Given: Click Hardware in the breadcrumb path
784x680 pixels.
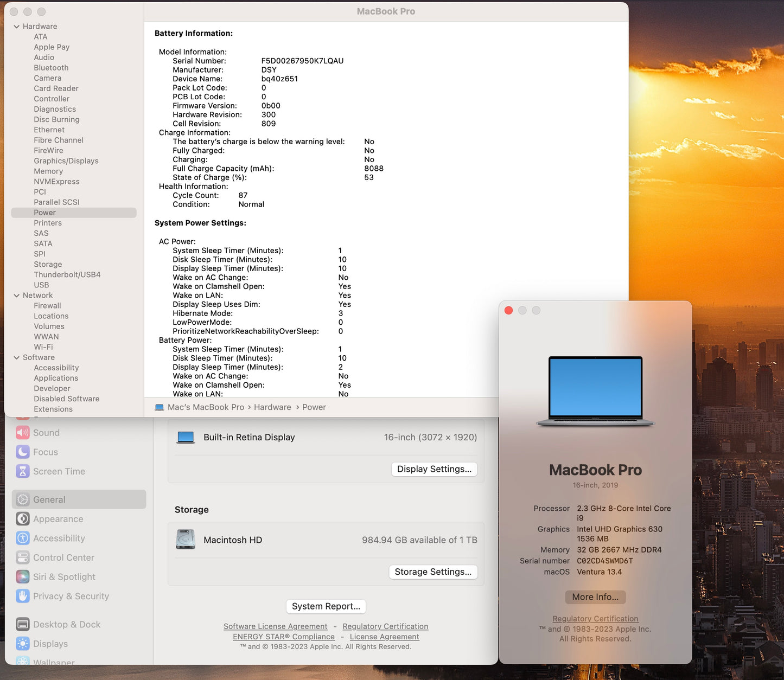Looking at the screenshot, I should point(272,407).
